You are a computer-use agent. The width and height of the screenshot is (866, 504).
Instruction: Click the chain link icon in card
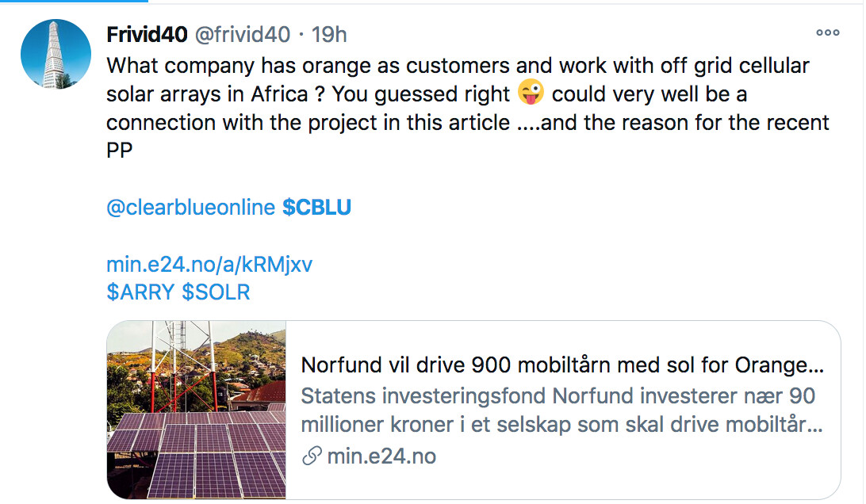pyautogui.click(x=313, y=456)
